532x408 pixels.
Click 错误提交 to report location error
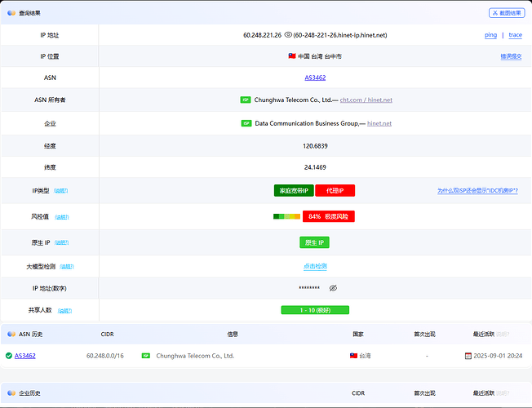tap(511, 56)
